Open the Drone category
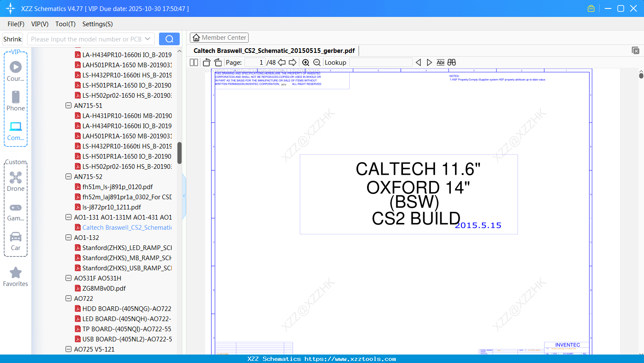 (x=16, y=177)
